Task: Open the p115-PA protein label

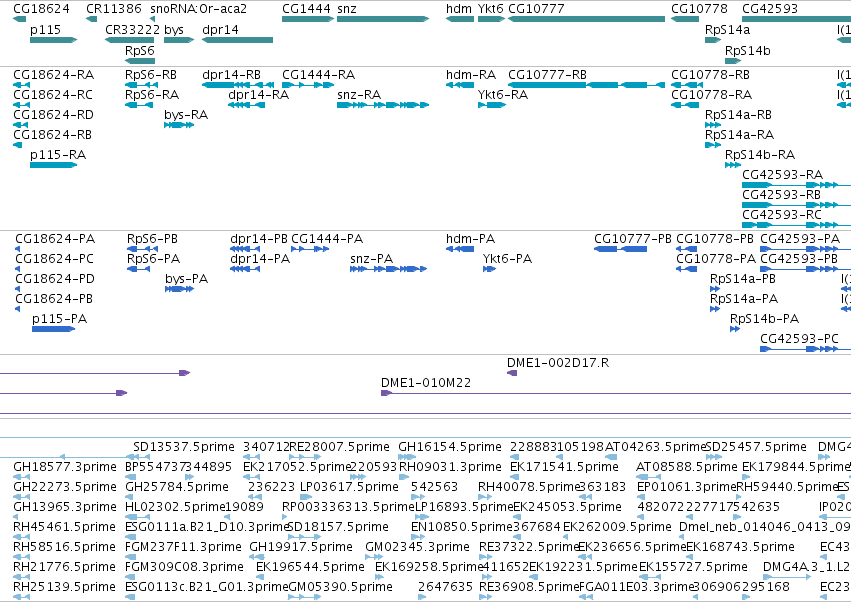Action: coord(59,319)
